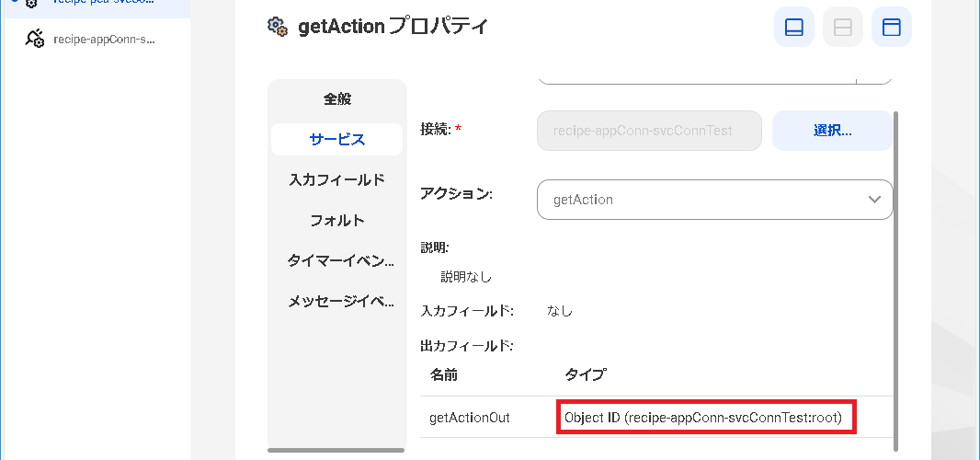Click the bottom-dock panel layout icon
The width and height of the screenshot is (980, 460).
pyautogui.click(x=793, y=27)
